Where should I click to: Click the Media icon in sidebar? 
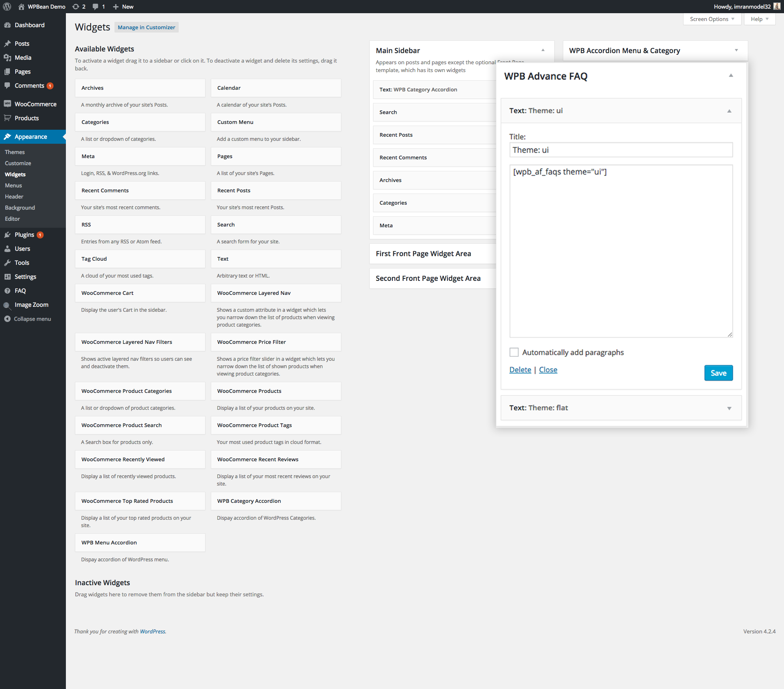click(x=7, y=58)
